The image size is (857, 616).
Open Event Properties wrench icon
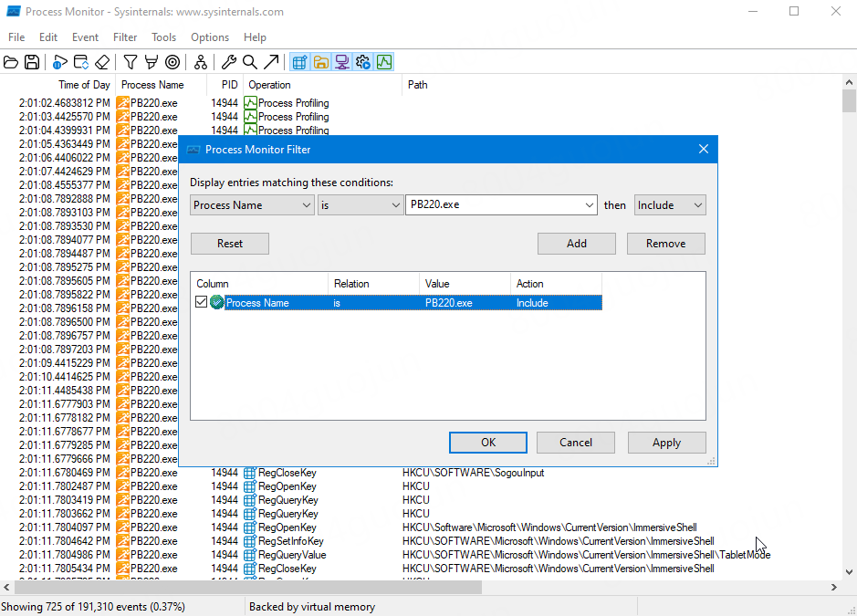point(228,62)
